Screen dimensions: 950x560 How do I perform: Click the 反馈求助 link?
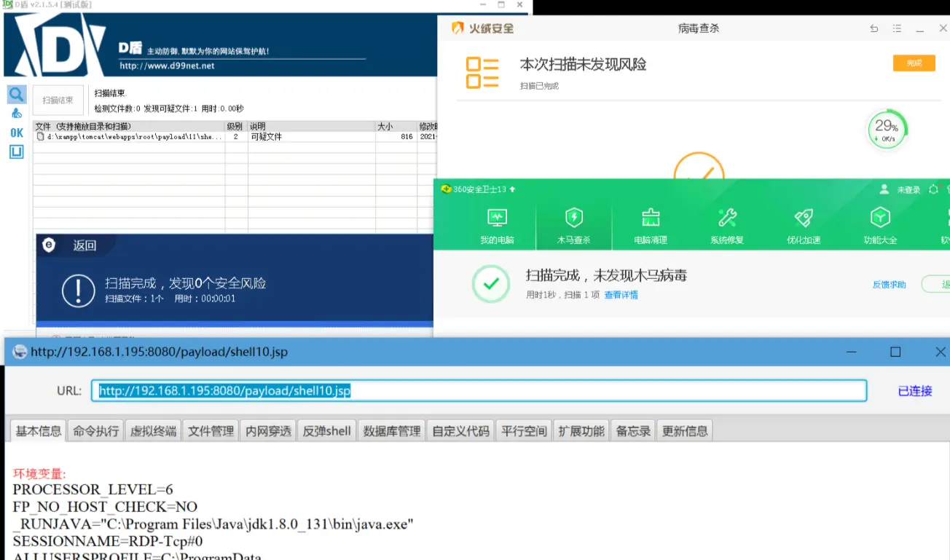tap(889, 285)
